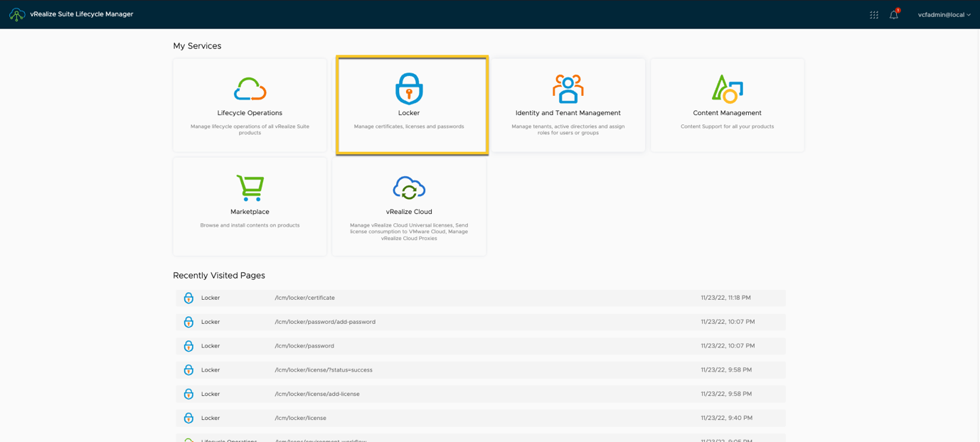Open the apps grid switcher icon
Image resolution: width=980 pixels, height=442 pixels.
point(874,14)
